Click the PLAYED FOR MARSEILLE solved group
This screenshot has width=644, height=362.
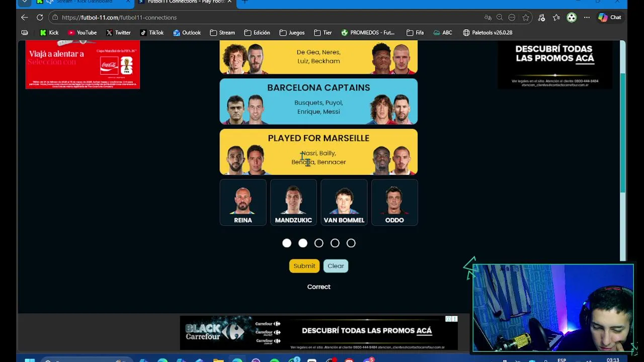click(318, 152)
